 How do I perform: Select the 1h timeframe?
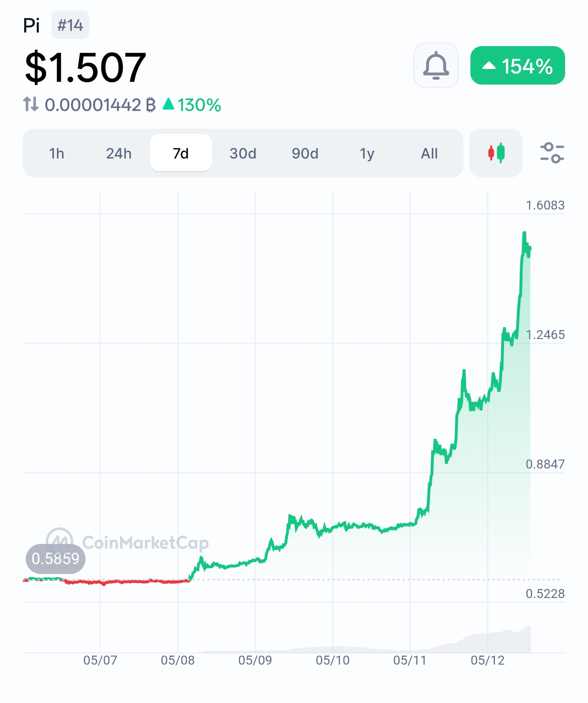[x=57, y=154]
